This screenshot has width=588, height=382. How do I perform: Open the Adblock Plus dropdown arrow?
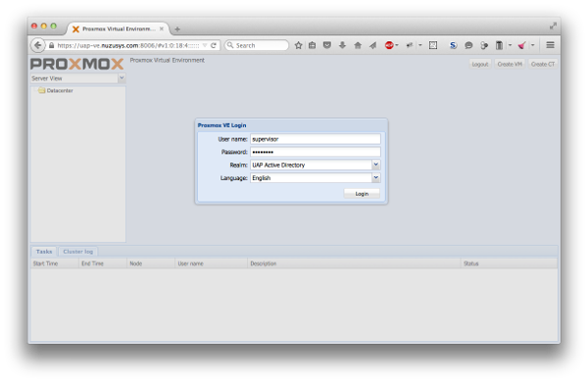pyautogui.click(x=397, y=45)
